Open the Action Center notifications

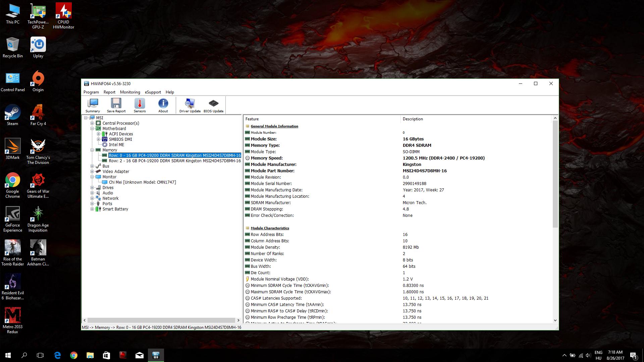click(633, 355)
